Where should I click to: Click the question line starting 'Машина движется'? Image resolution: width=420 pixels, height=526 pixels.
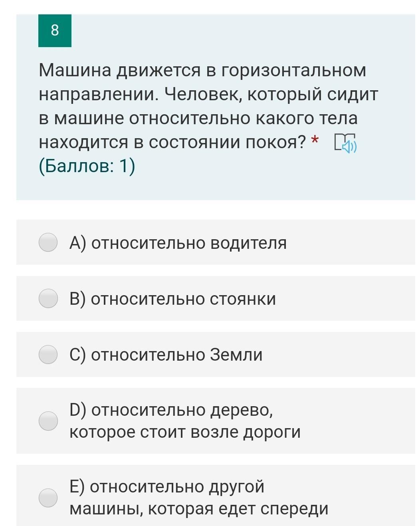click(x=202, y=70)
